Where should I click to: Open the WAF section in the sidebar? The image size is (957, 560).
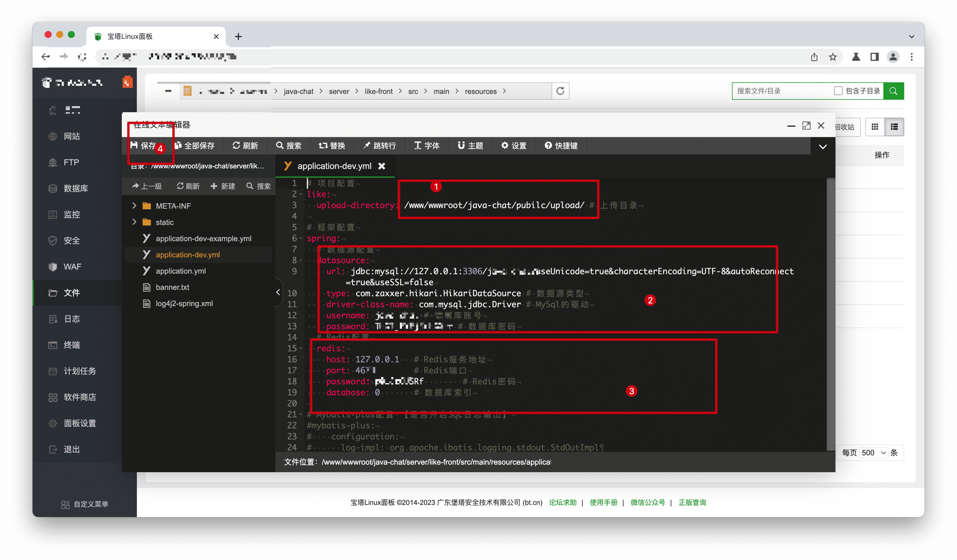pos(72,267)
